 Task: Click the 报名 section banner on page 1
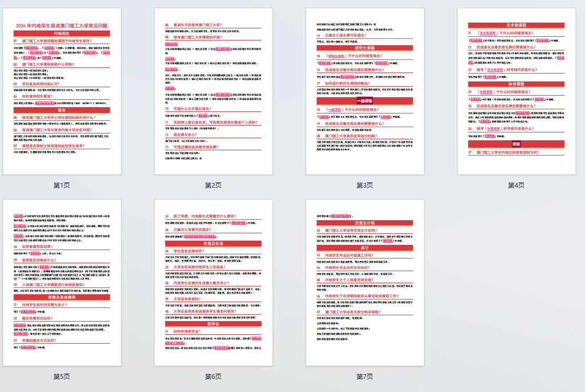[x=62, y=110]
